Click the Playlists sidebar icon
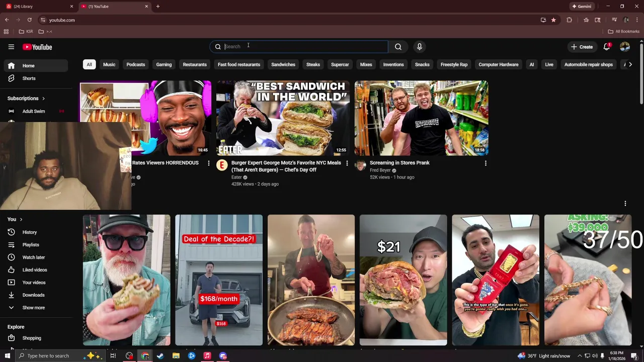Viewport: 644px width, 362px height. tap(11, 245)
